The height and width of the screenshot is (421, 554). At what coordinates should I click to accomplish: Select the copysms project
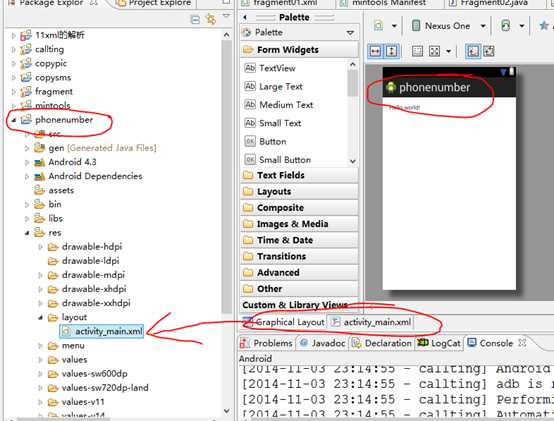(53, 77)
